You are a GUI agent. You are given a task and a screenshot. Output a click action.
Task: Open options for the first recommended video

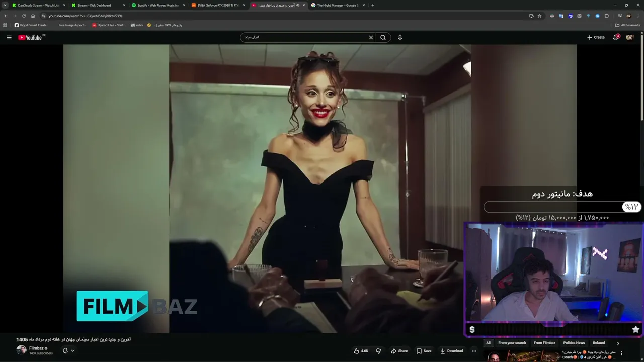621,354
